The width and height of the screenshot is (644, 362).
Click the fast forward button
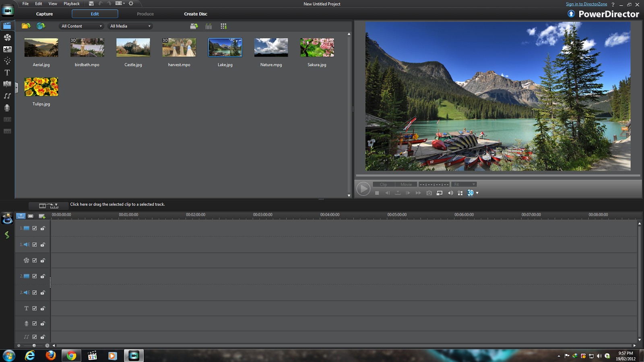pyautogui.click(x=418, y=193)
